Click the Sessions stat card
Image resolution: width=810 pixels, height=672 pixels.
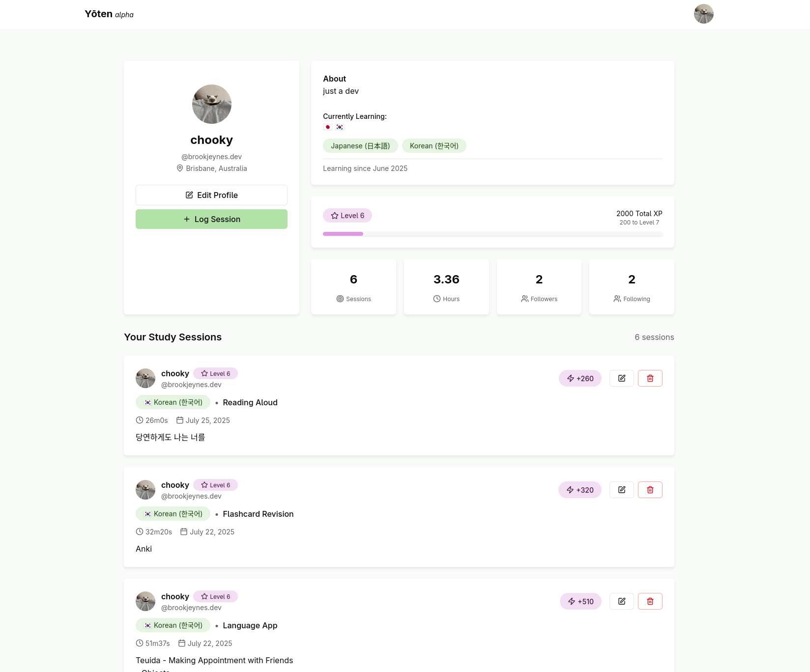click(353, 287)
